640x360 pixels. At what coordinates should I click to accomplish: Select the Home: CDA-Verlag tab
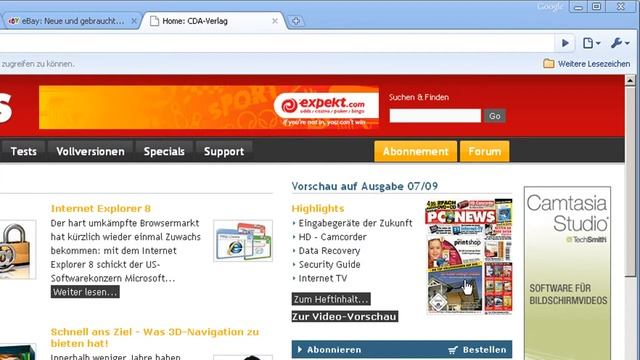(x=212, y=21)
